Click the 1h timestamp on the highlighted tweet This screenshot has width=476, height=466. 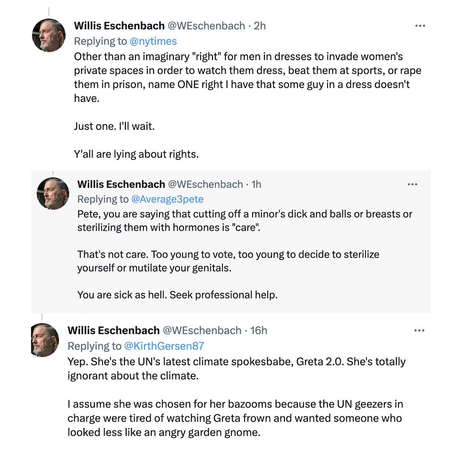point(256,184)
